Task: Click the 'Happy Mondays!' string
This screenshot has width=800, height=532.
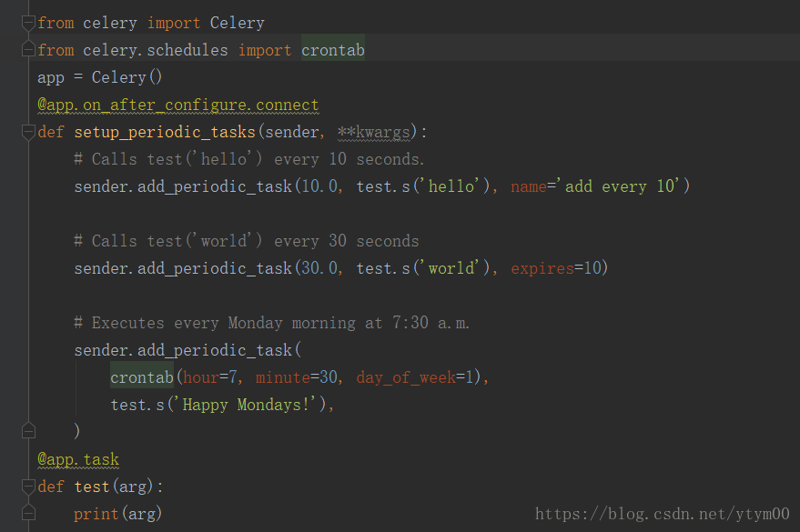Action: point(247,405)
